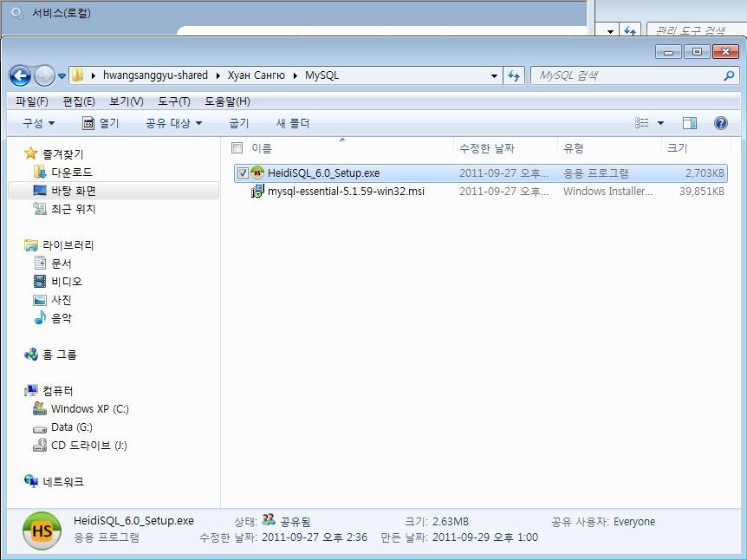Click the 만든 날짜 value in details pane

point(485,537)
